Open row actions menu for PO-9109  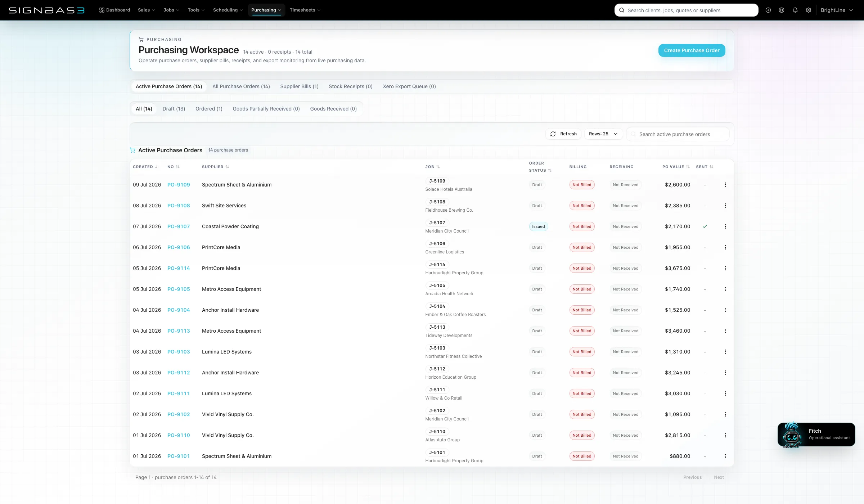click(725, 185)
